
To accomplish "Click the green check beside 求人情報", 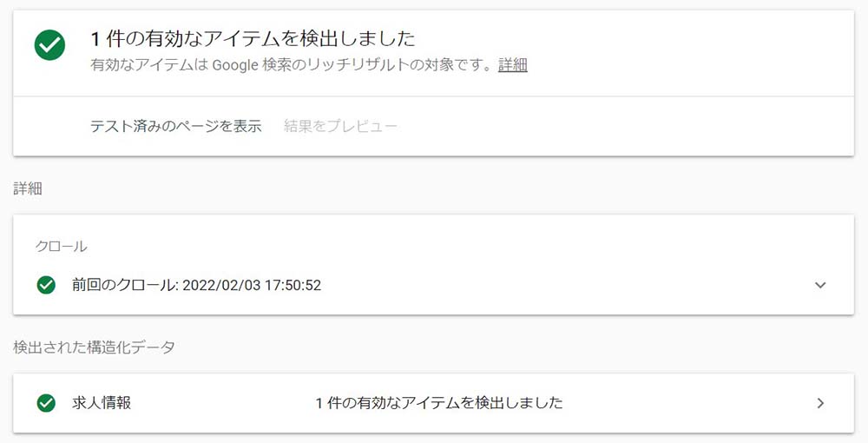I will coord(47,403).
